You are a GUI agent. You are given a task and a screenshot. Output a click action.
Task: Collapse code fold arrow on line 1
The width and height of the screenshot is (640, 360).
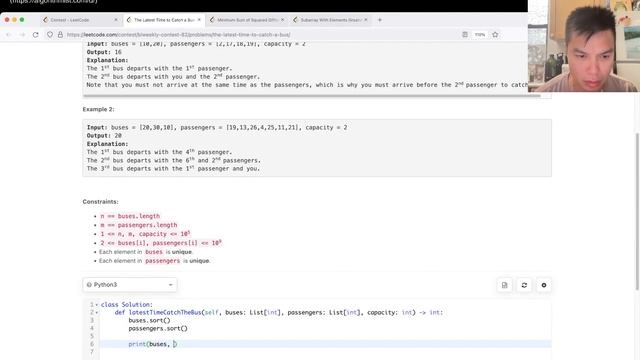(97, 304)
